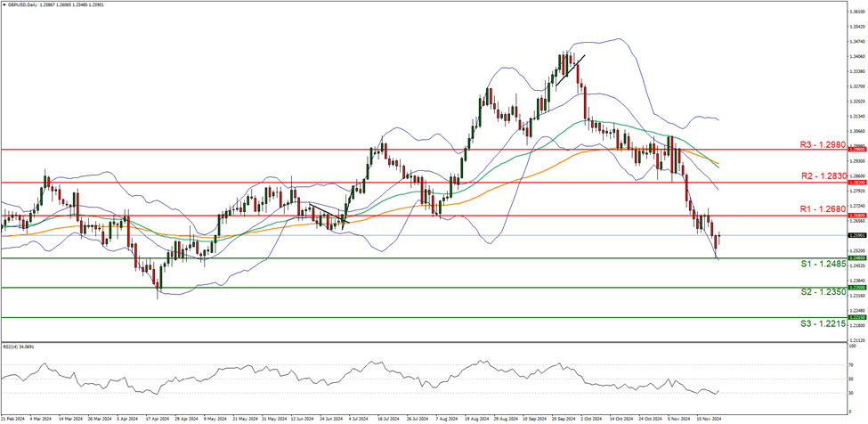Click the GBPUSD,Daily chart title
The height and width of the screenshot is (424, 868).
28,5
